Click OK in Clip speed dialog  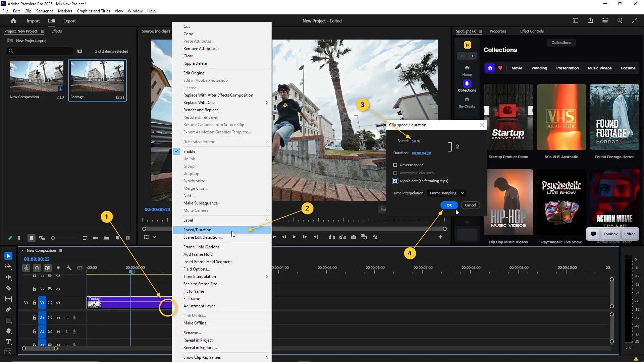coord(449,205)
